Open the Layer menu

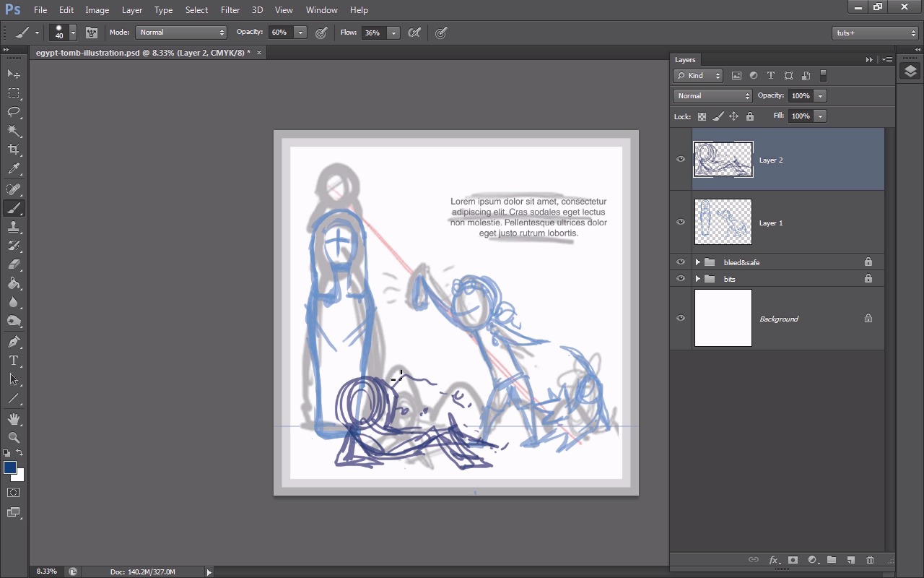coord(132,10)
